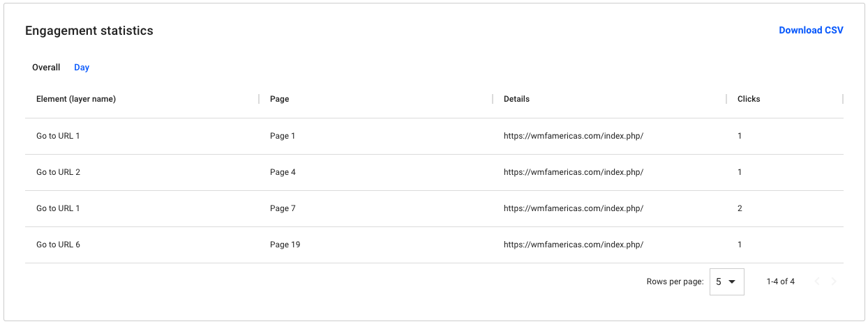The image size is (868, 324).
Task: Download CSV of engagement statistics
Action: (811, 30)
